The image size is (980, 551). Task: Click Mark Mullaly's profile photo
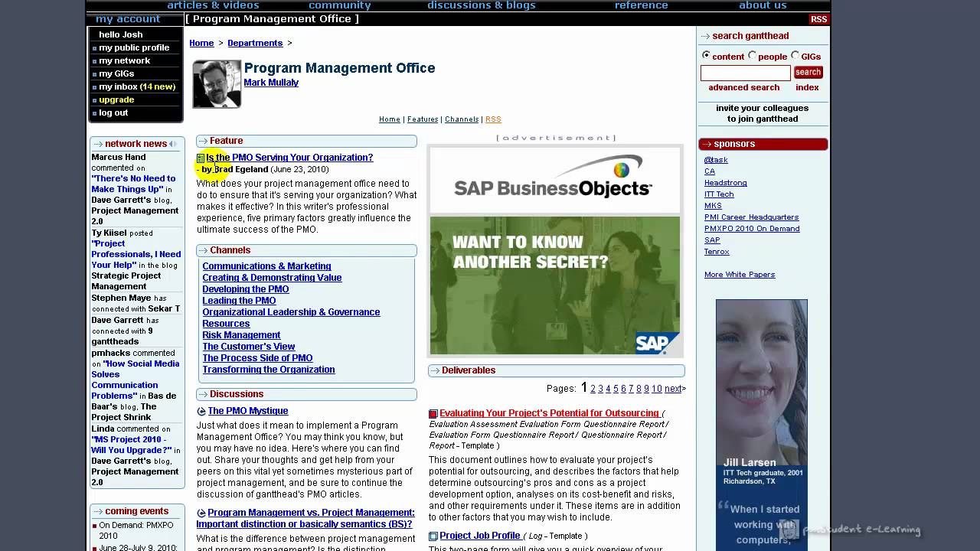pos(217,84)
